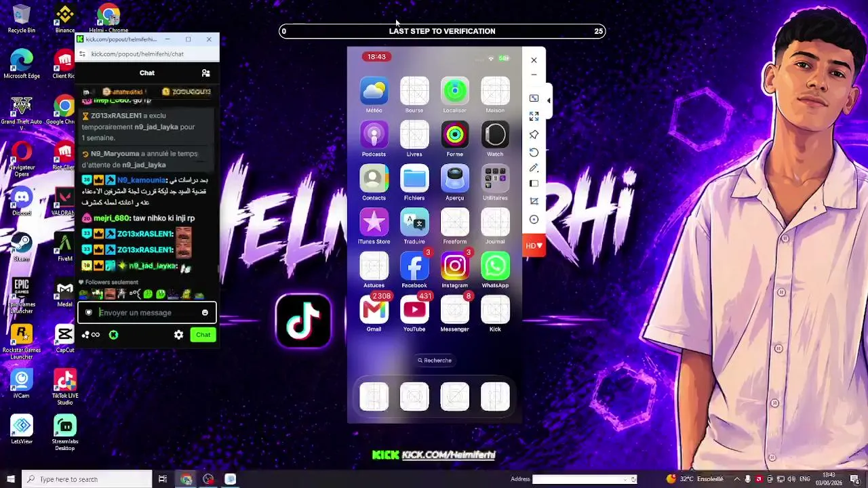Open Task View on the taskbar
868x488 pixels.
[x=163, y=479]
